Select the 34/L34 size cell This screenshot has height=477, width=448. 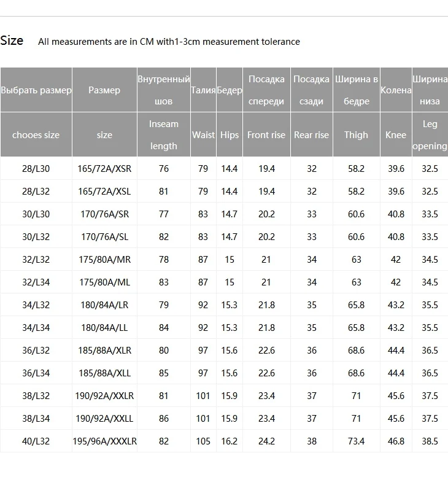coord(36,328)
